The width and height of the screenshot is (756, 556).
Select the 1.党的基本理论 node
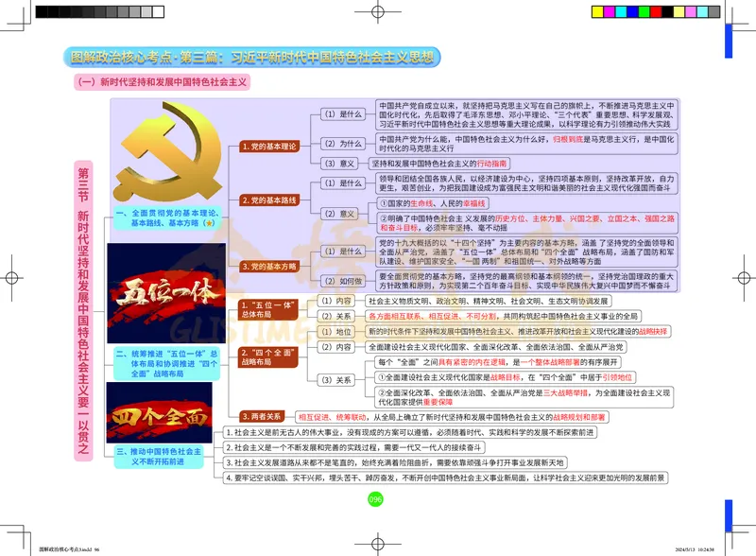point(270,147)
